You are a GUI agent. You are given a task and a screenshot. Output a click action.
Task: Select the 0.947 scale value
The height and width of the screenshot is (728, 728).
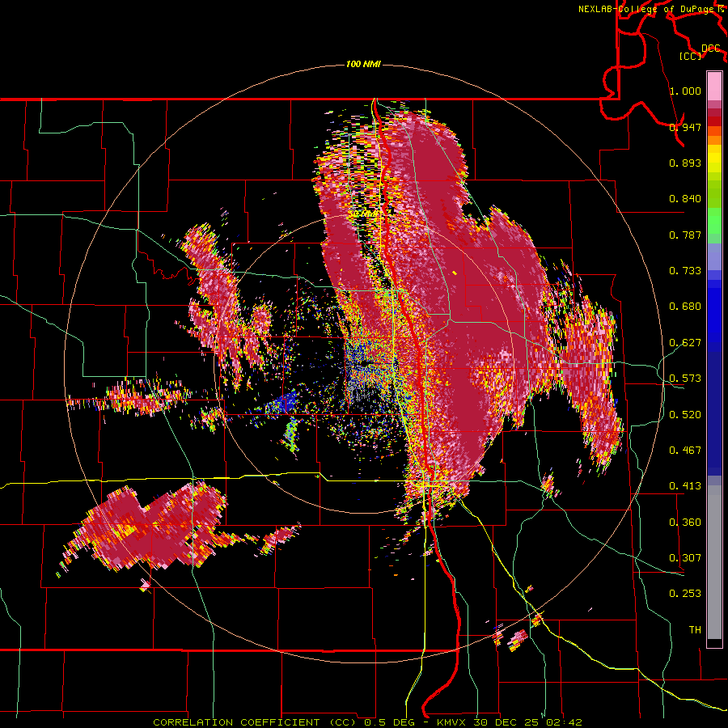(x=685, y=127)
